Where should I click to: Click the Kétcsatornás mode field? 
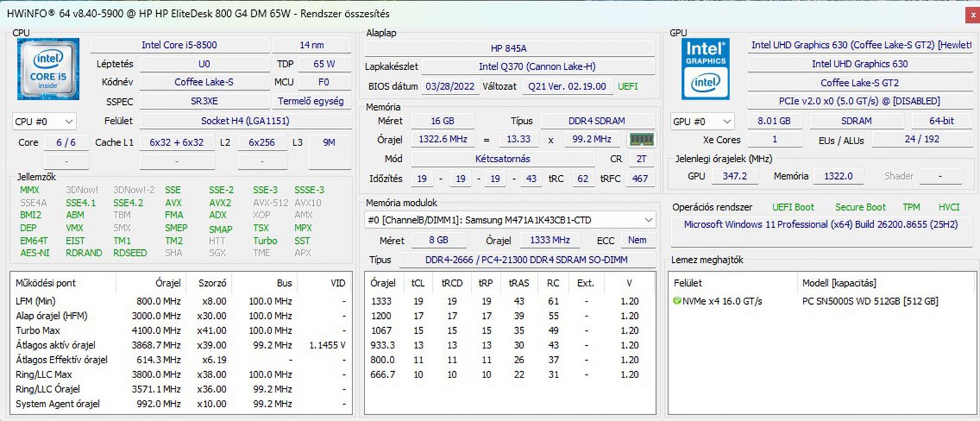502,159
